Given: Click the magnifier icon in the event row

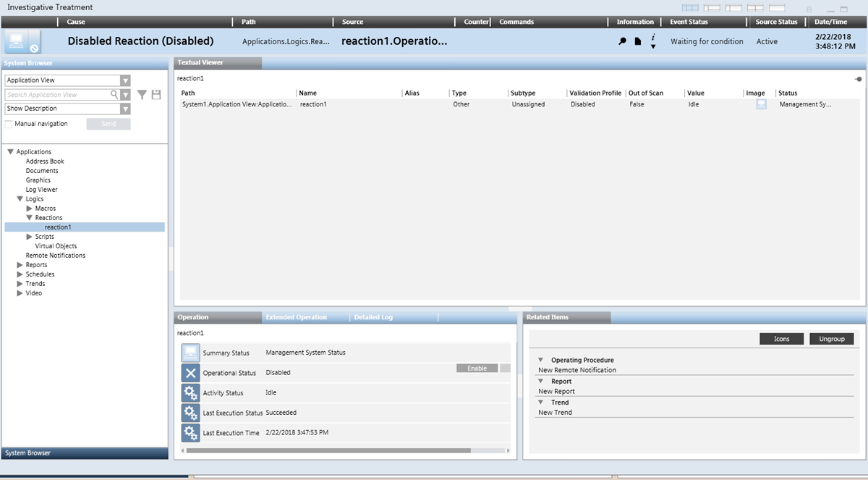Looking at the screenshot, I should 622,42.
